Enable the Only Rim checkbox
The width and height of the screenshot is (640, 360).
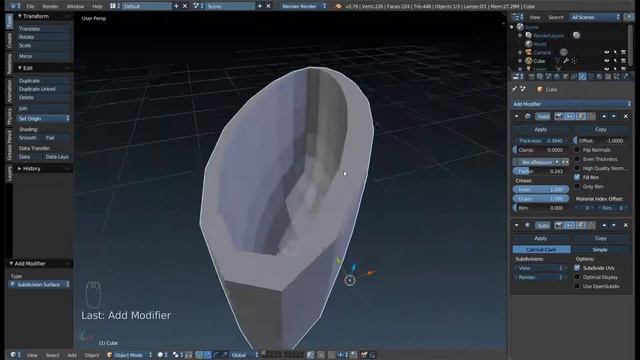577,187
